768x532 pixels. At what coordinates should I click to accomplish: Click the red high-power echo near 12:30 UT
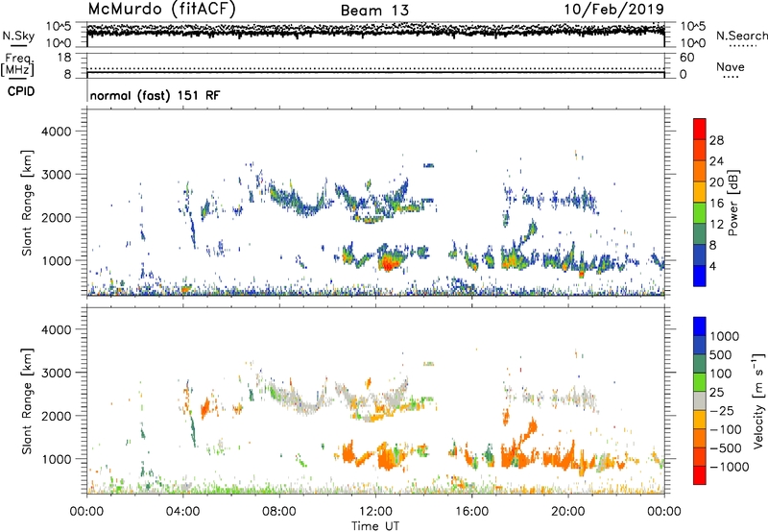tap(388, 263)
